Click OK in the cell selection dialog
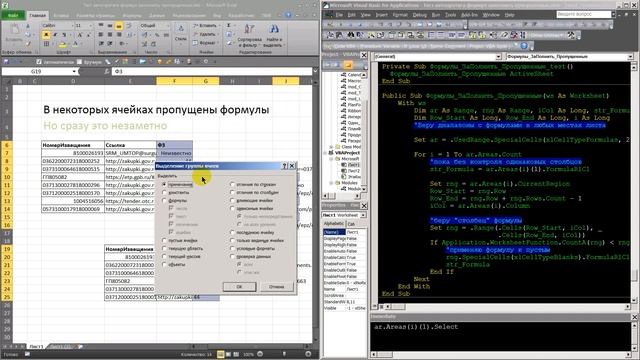 pos(240,287)
